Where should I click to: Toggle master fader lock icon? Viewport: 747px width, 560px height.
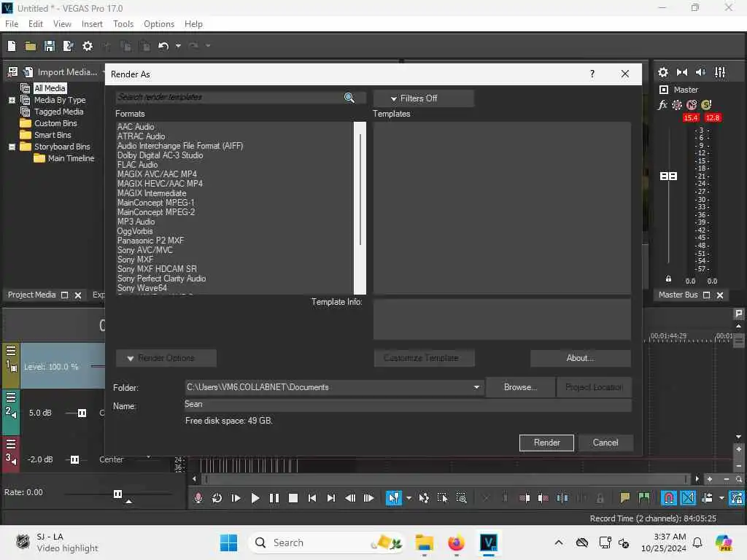668,279
